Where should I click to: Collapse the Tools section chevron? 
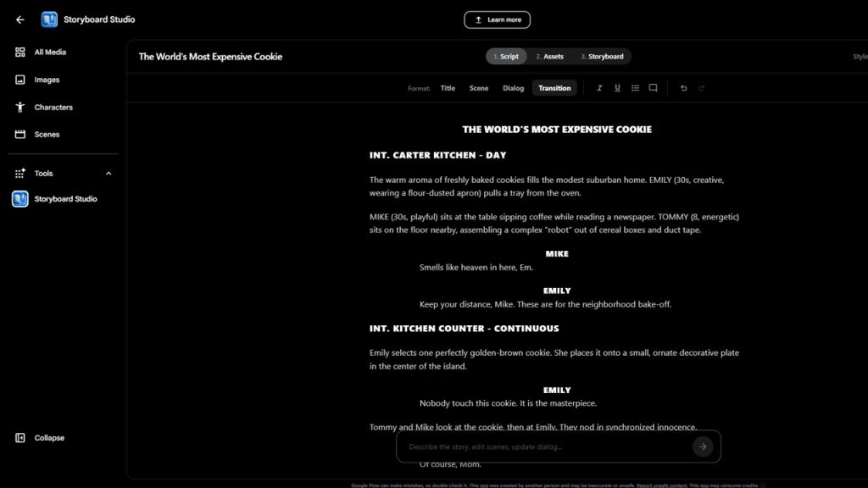[x=108, y=173]
